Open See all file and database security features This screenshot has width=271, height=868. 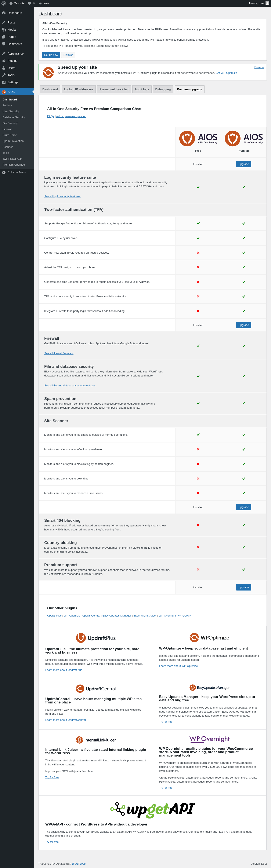click(70, 386)
